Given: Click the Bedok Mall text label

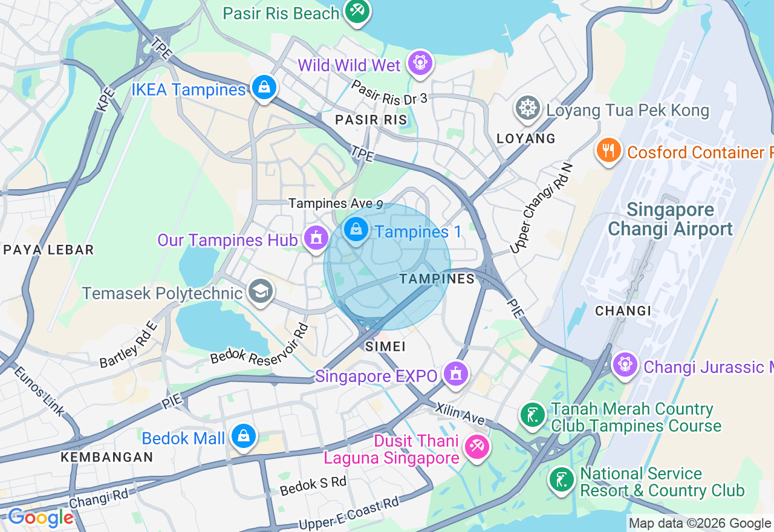Looking at the screenshot, I should (x=183, y=438).
